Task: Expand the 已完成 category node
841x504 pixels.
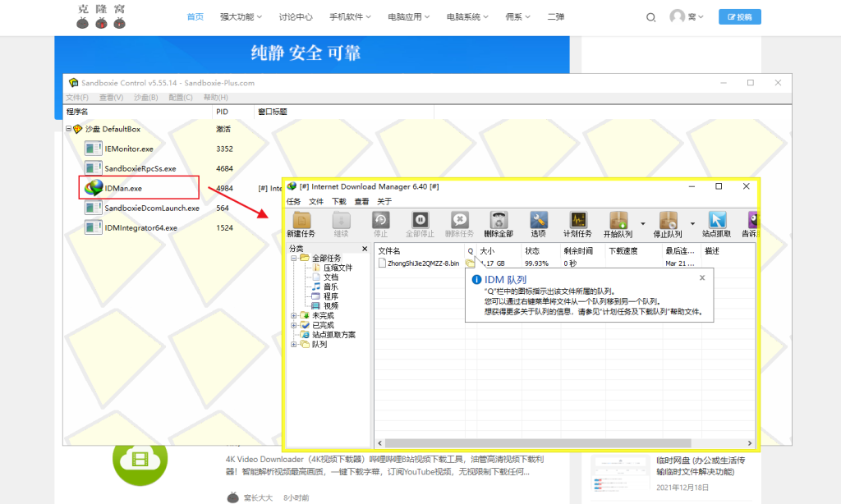Action: click(294, 325)
